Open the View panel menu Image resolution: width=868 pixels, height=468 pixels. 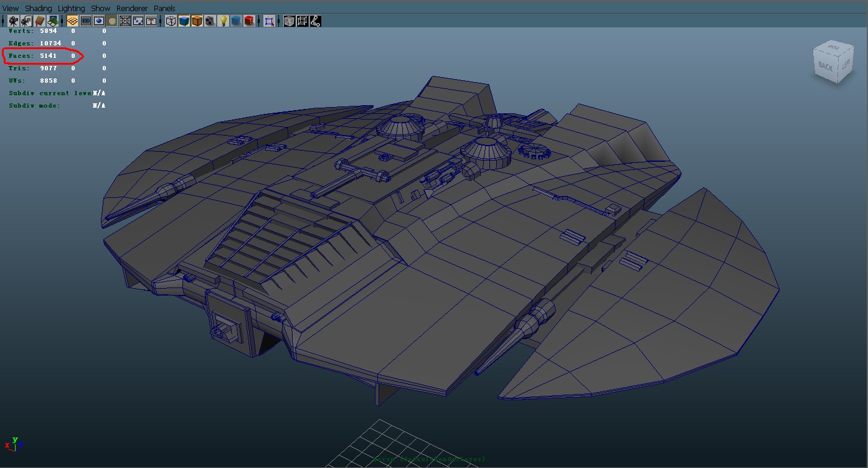pyautogui.click(x=11, y=8)
